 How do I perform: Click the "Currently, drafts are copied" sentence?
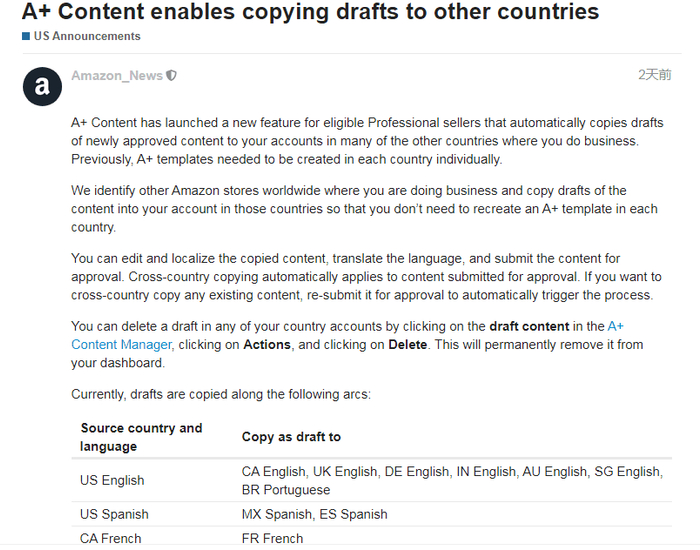221,394
